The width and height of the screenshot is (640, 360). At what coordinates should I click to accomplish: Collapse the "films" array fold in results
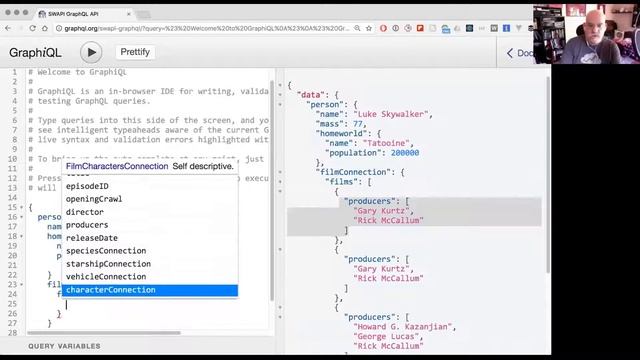280,182
